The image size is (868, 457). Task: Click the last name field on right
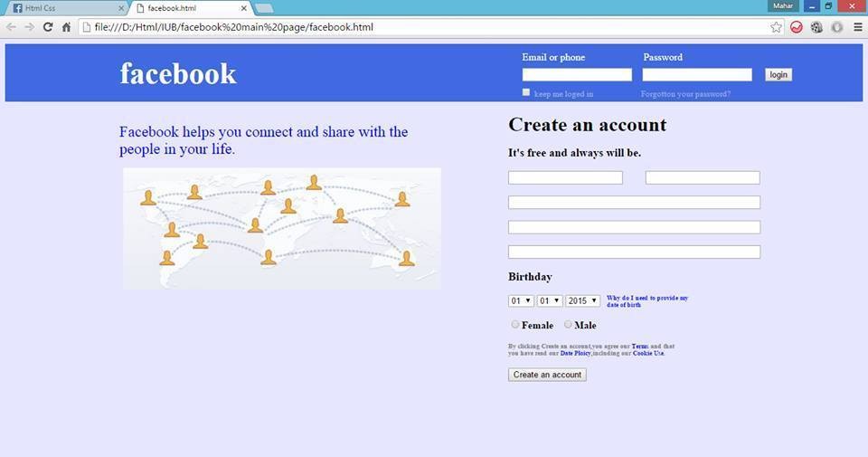coord(703,177)
